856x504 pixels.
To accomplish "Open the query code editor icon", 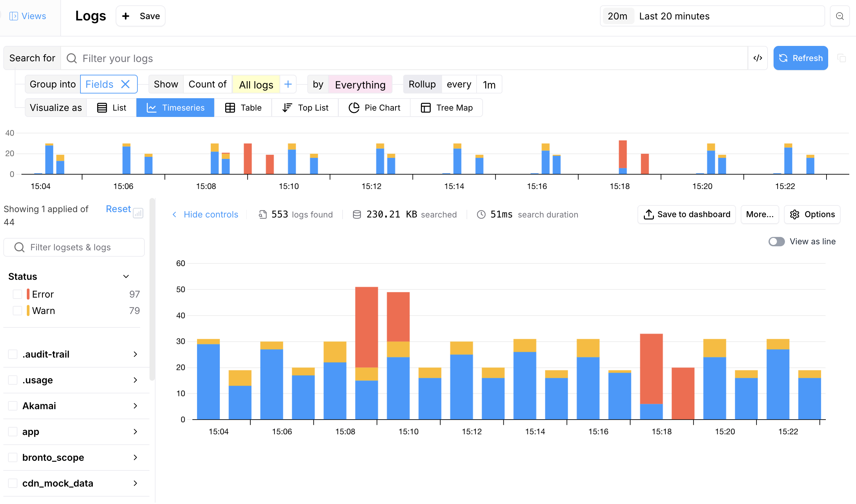I will [758, 58].
